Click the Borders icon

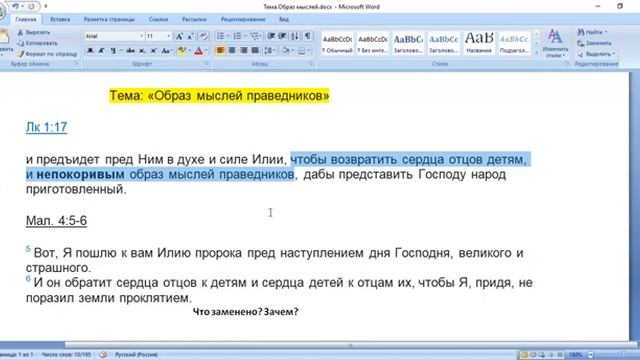(x=301, y=51)
